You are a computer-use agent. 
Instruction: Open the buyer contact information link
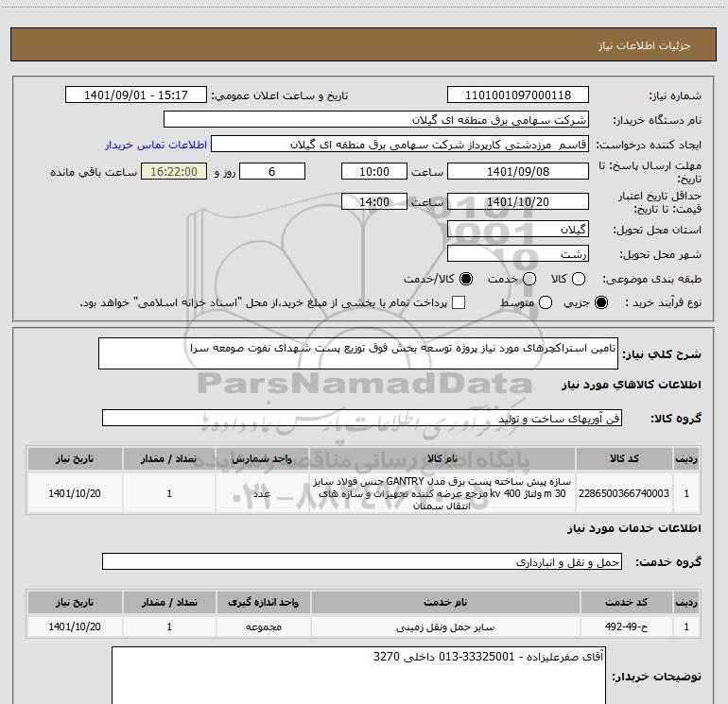(x=156, y=145)
